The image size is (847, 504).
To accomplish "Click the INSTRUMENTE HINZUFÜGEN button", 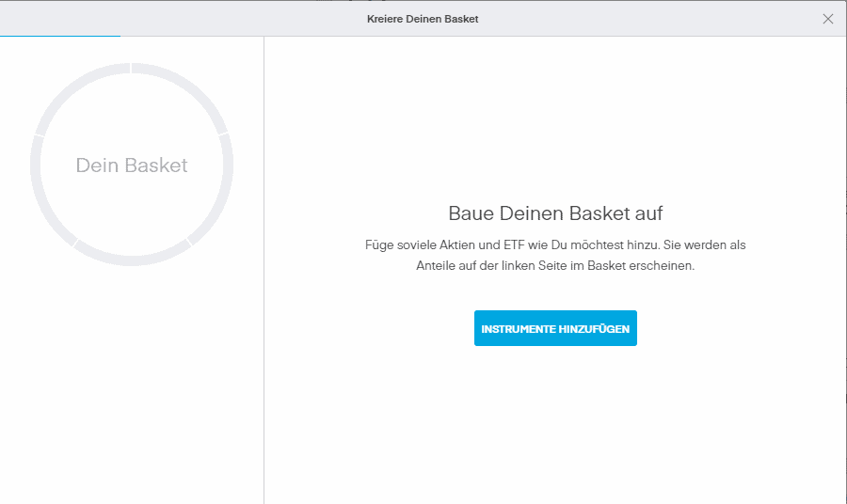I will 555,329.
